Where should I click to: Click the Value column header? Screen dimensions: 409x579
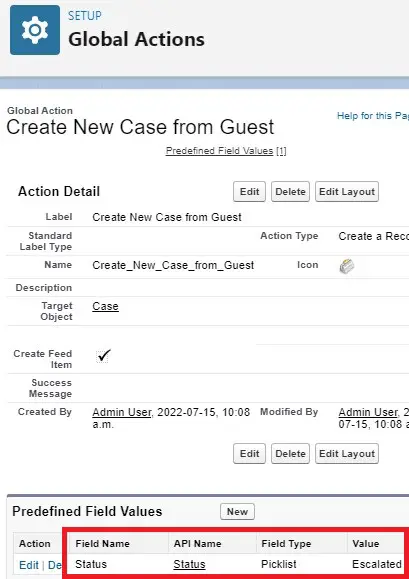[365, 544]
